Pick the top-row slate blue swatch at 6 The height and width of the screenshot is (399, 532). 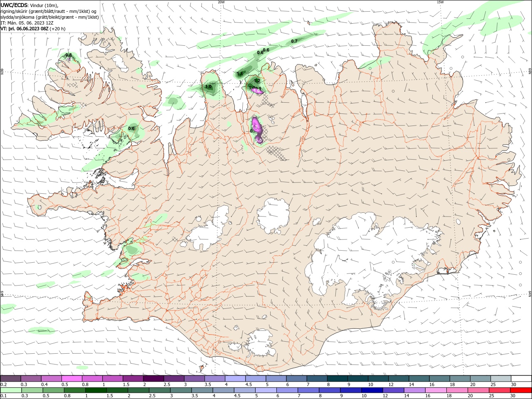click(296, 379)
